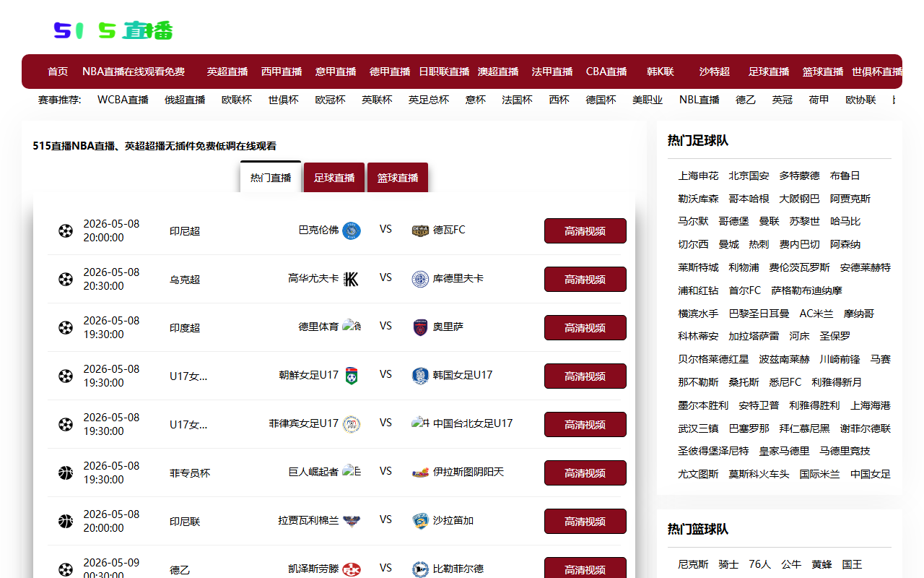
Task: Click the 比勒菲尔德 team badge
Action: [x=420, y=569]
